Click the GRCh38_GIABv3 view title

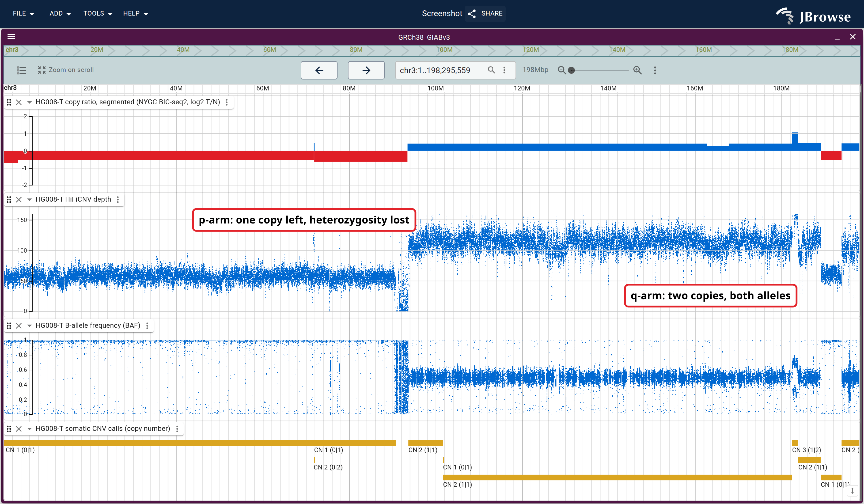pyautogui.click(x=424, y=37)
